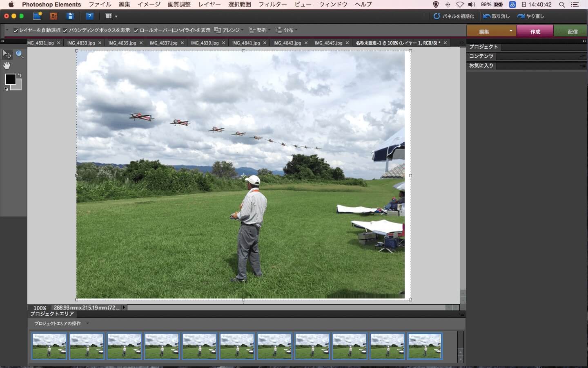The image size is (588, 368).
Task: Open the レイヤー menu
Action: [x=209, y=4]
